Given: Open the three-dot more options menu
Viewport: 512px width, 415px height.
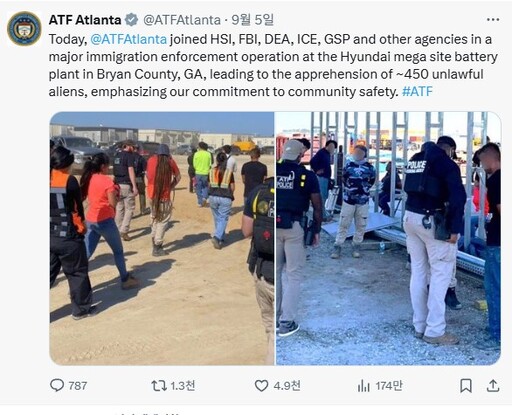Looking at the screenshot, I should click(493, 20).
